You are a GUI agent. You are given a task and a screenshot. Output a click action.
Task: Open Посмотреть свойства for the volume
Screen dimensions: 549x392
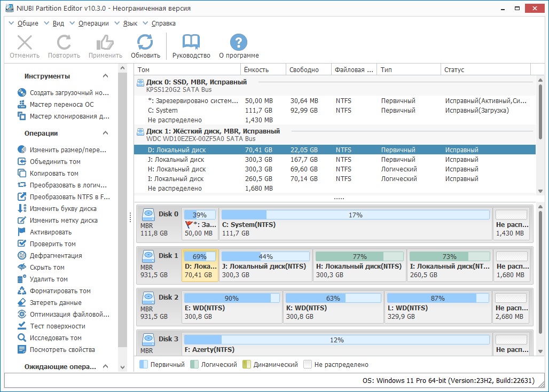62,350
